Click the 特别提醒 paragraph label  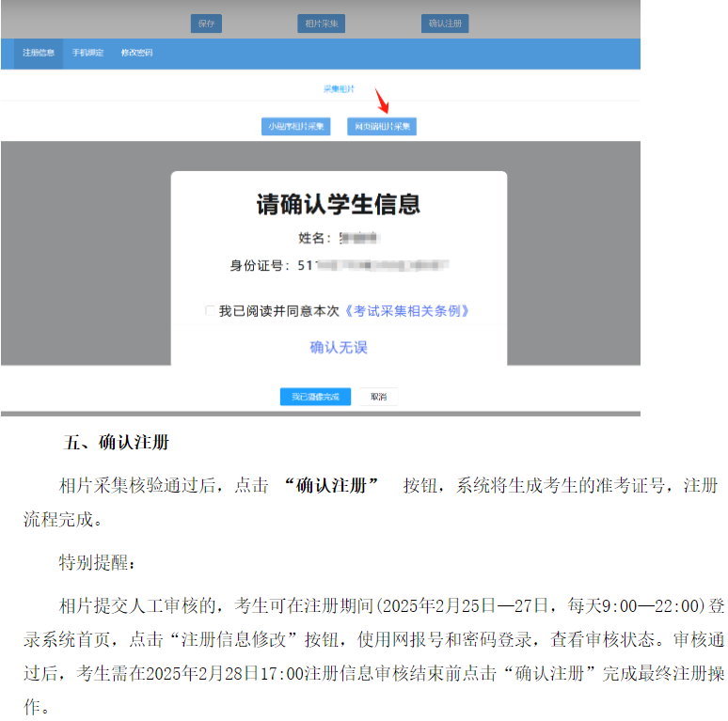point(98,562)
